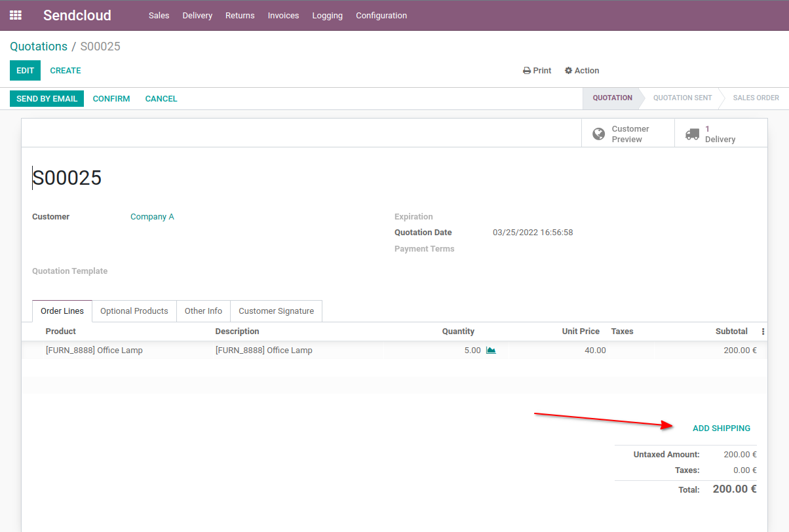Click the S00025 heading title
Viewport: 789px width, 532px height.
pyautogui.click(x=67, y=178)
